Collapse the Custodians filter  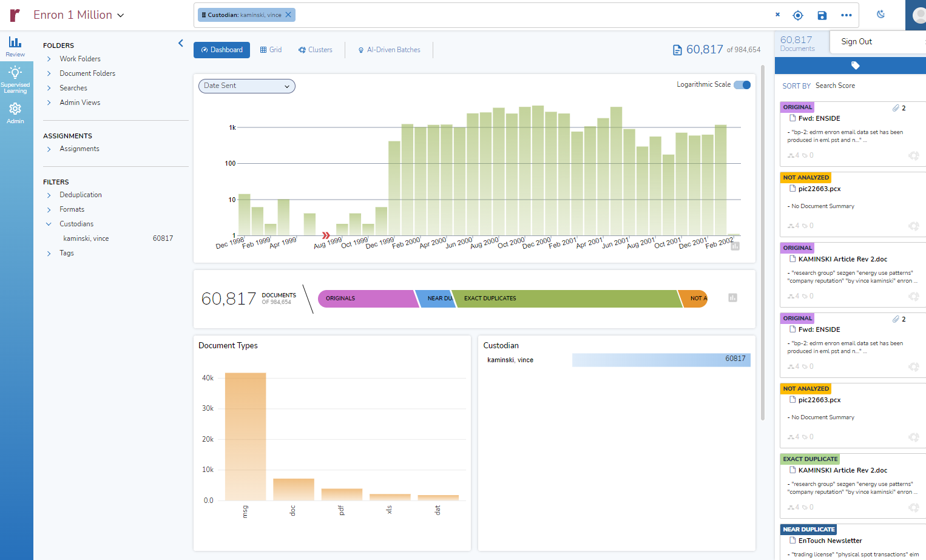(49, 224)
